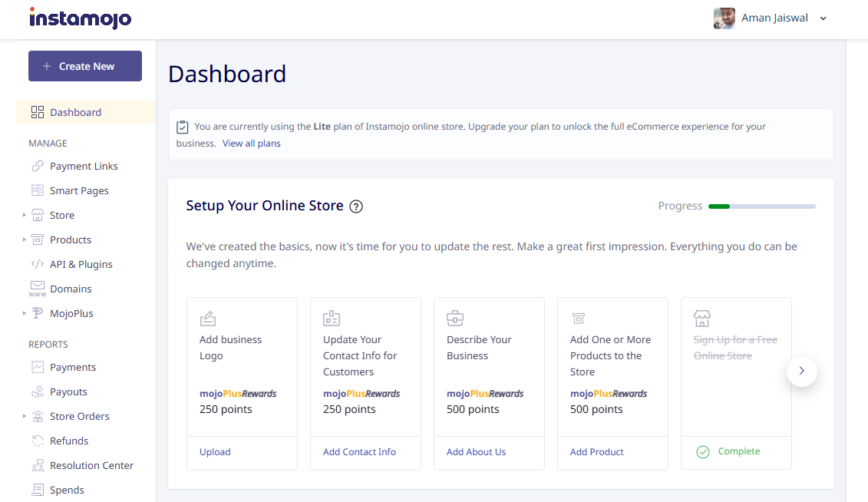Click the Describe Your Business briefcase icon
Image resolution: width=868 pixels, height=502 pixels.
pyautogui.click(x=455, y=319)
